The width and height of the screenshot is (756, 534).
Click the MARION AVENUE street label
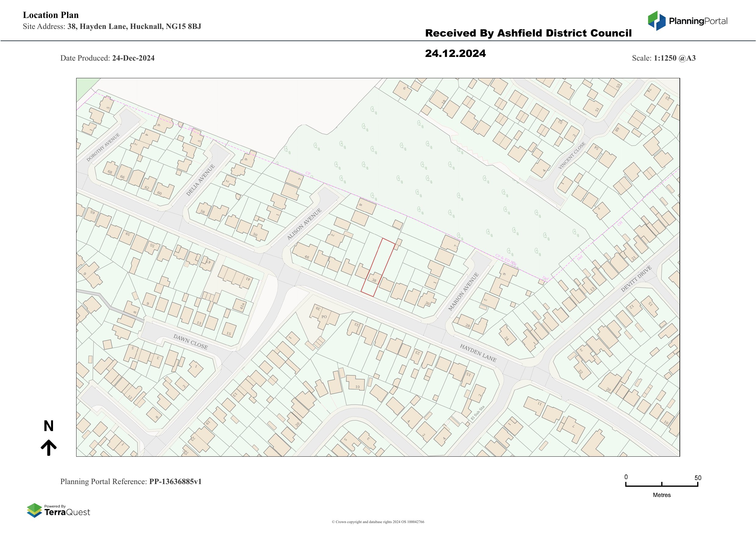click(x=463, y=292)
